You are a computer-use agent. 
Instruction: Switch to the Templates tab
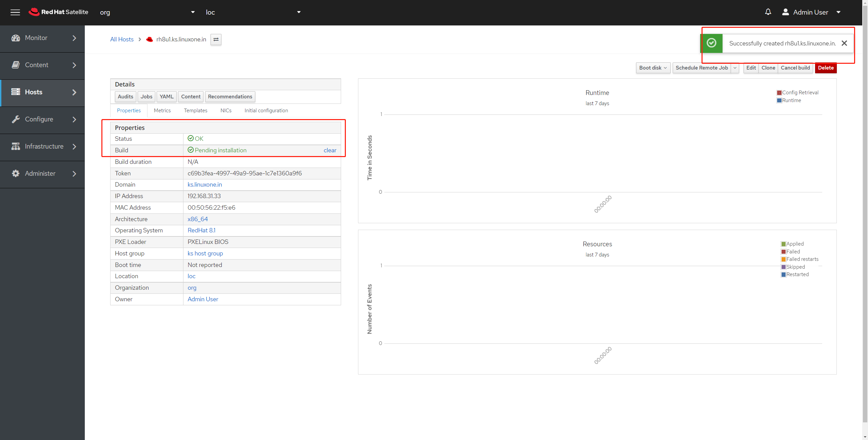click(196, 111)
